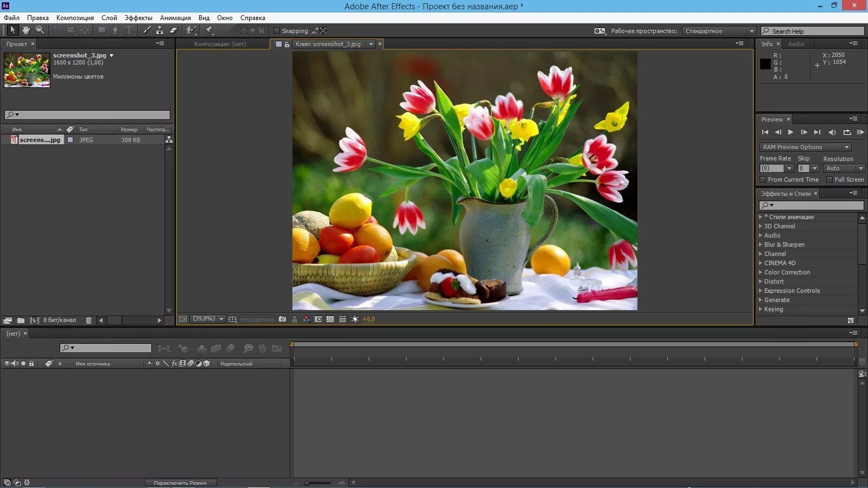Select the Hand tool

pos(25,30)
